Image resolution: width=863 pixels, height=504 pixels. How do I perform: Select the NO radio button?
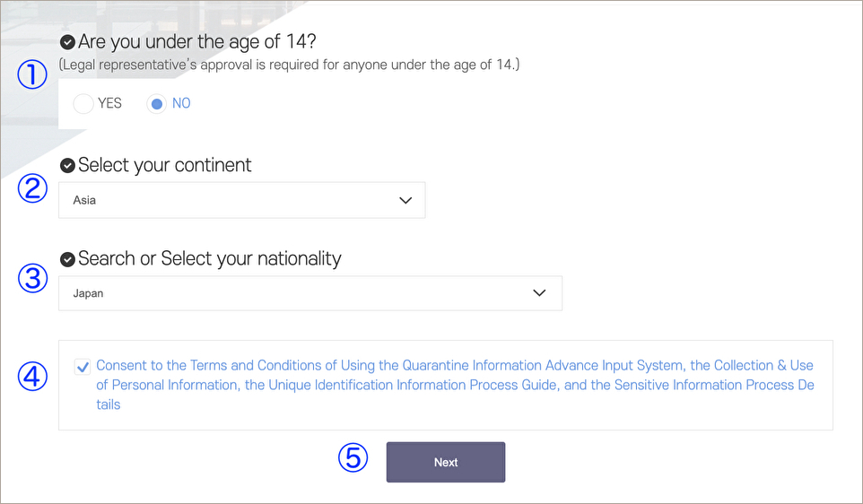pyautogui.click(x=157, y=103)
